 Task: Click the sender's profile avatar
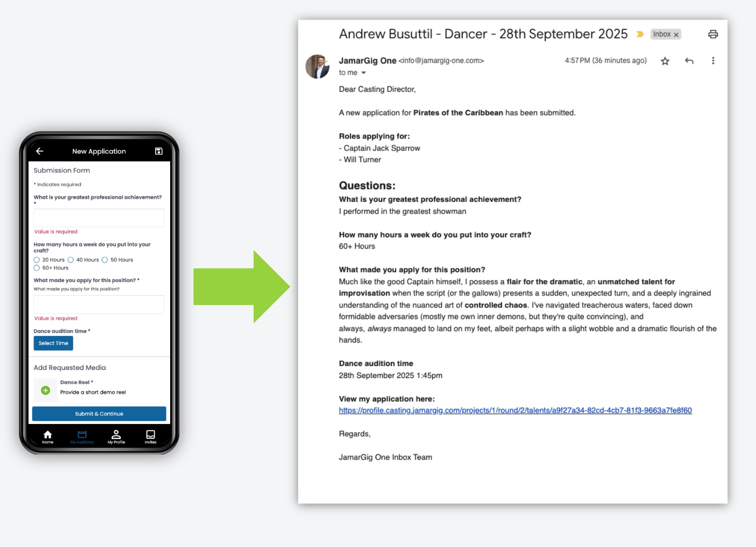pos(317,66)
